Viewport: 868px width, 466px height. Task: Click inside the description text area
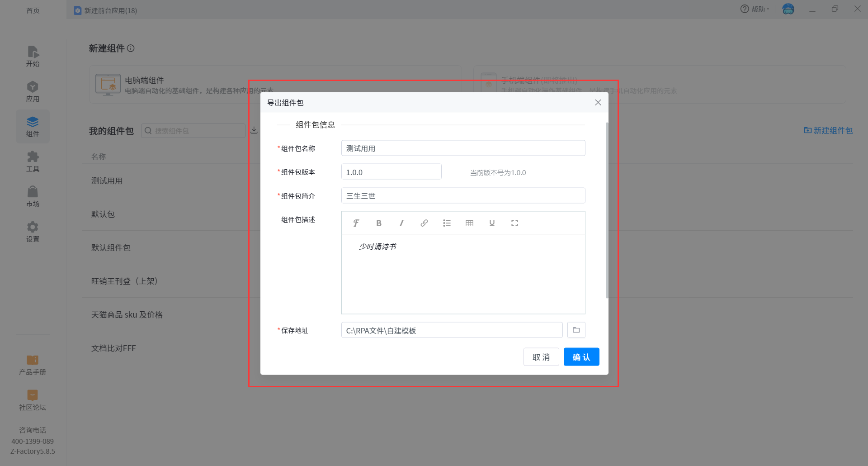tap(463, 276)
